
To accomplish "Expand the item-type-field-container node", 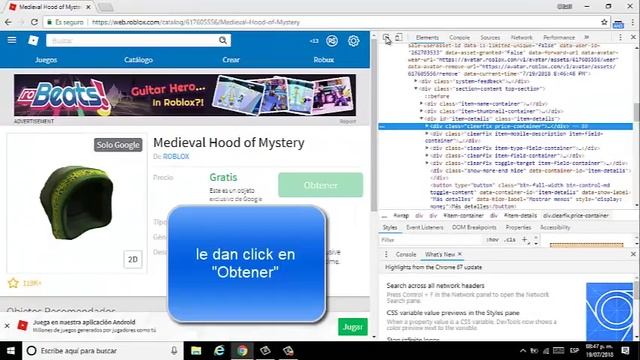I will coord(427,148).
